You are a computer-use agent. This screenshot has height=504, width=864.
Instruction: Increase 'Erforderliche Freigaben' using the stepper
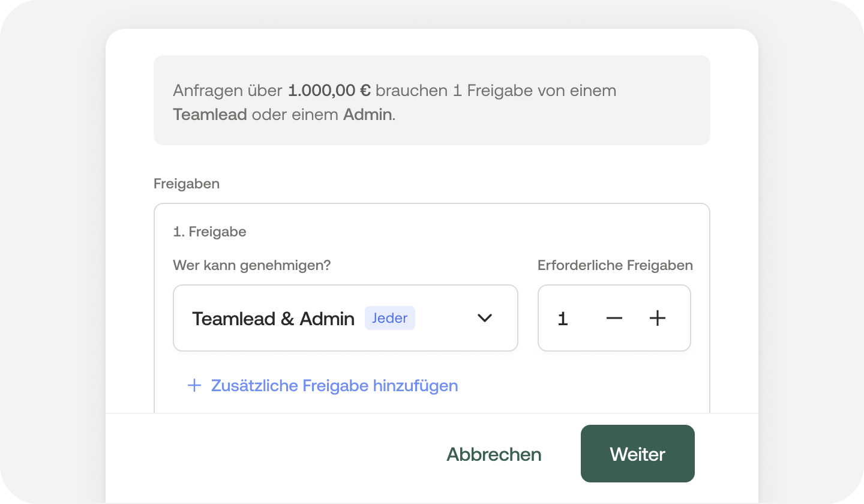point(657,318)
